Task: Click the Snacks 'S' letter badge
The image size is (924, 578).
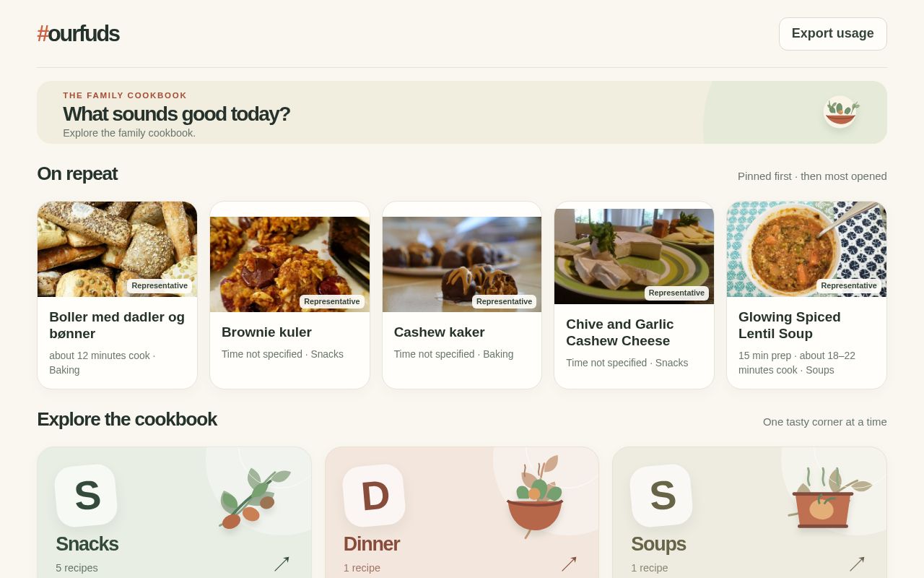Action: coord(87,496)
